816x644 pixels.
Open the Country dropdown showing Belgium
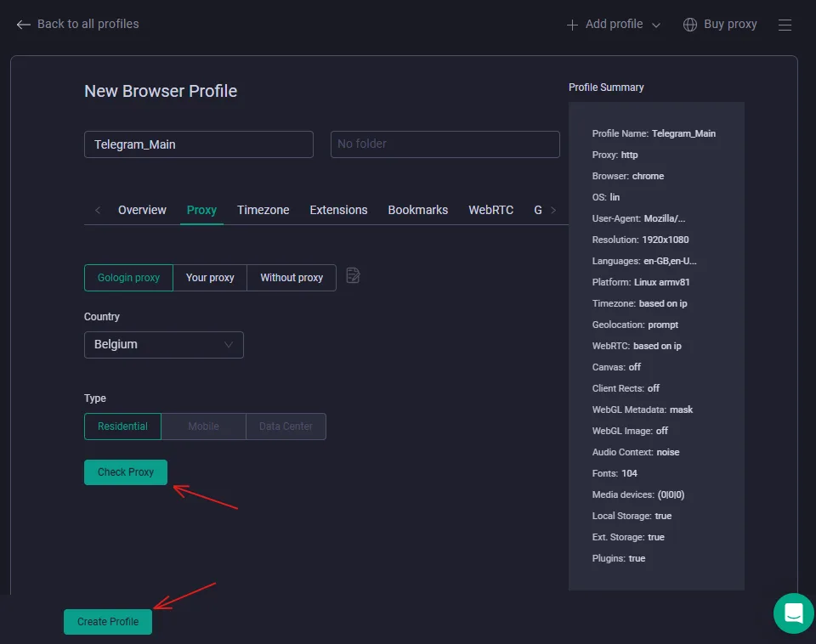(x=164, y=345)
